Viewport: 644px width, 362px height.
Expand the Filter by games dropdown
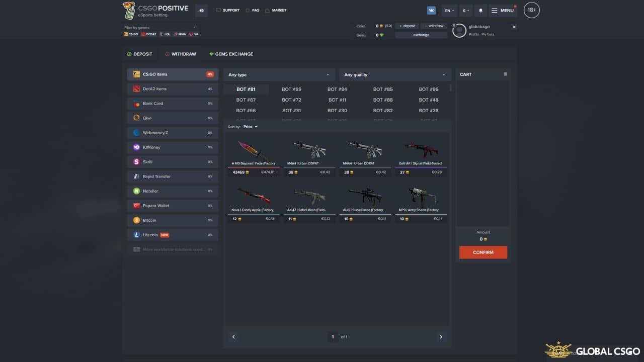pyautogui.click(x=160, y=27)
